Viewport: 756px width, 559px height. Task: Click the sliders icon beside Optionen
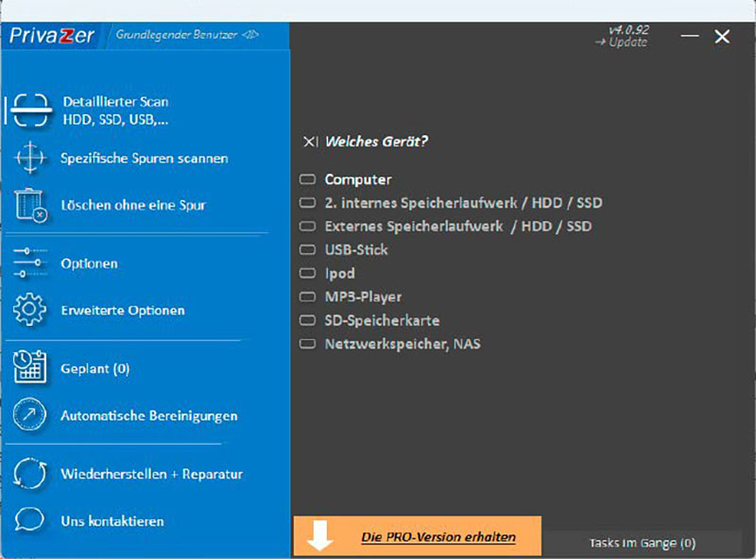click(x=30, y=263)
